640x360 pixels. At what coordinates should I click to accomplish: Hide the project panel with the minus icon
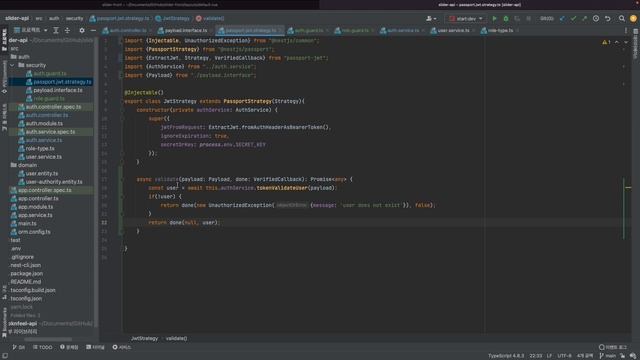tap(93, 30)
